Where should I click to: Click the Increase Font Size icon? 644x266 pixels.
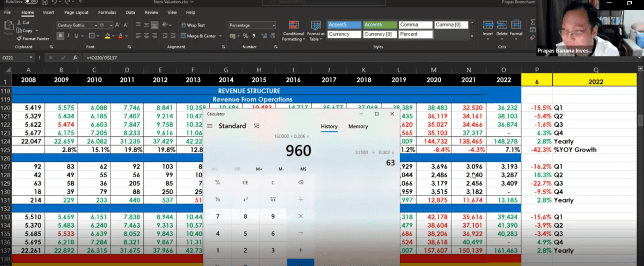[117, 25]
